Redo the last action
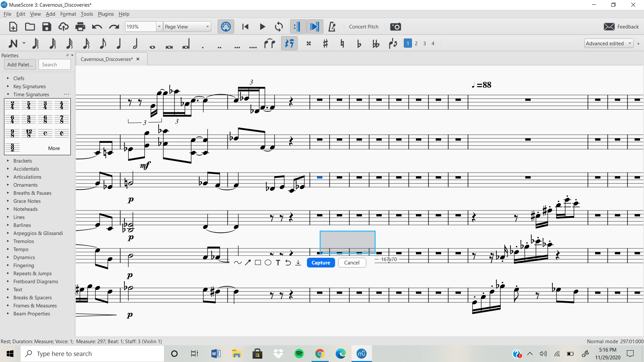This screenshot has height=362, width=644. 114,27
